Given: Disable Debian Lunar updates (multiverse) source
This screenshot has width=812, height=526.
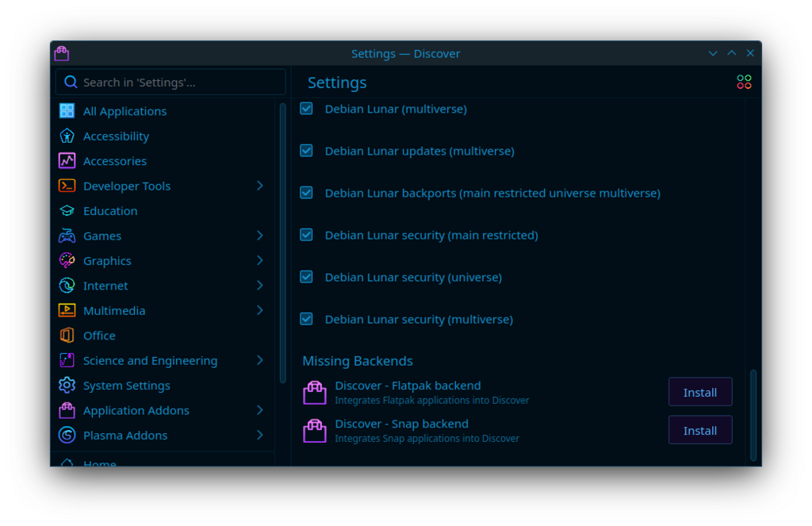Looking at the screenshot, I should point(306,151).
